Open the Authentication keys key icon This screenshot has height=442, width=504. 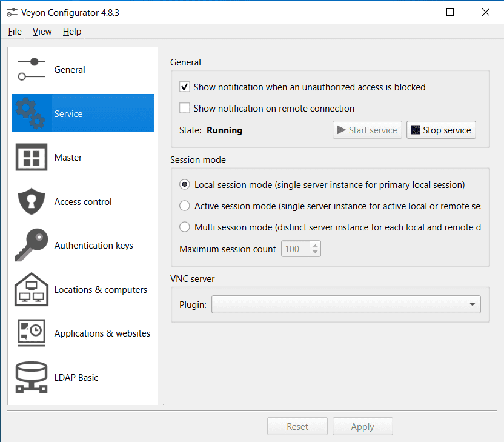[x=31, y=246]
